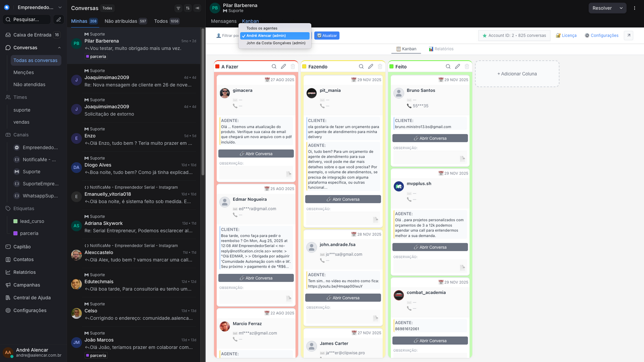Open the compose new conversation pencil icon

(x=59, y=19)
